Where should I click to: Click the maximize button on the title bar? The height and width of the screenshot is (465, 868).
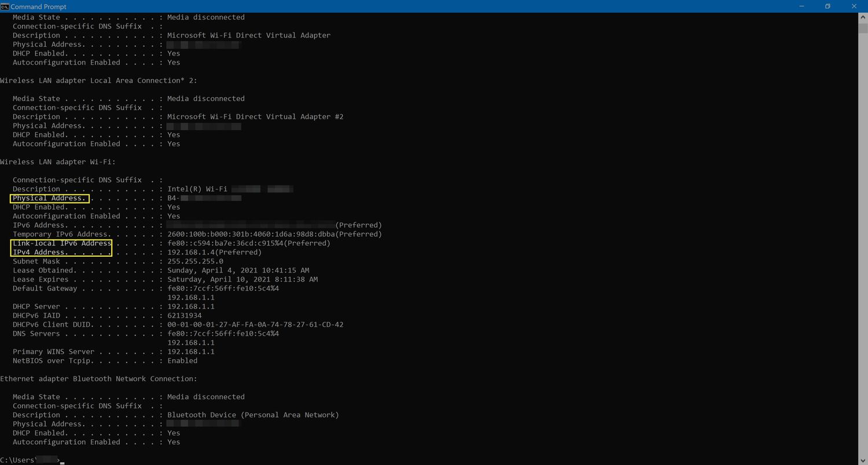(827, 6)
